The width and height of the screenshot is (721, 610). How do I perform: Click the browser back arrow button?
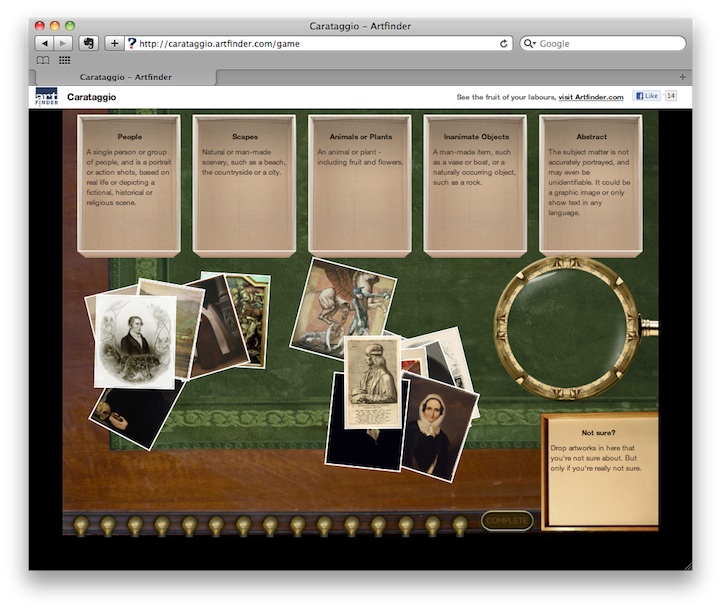pyautogui.click(x=44, y=44)
